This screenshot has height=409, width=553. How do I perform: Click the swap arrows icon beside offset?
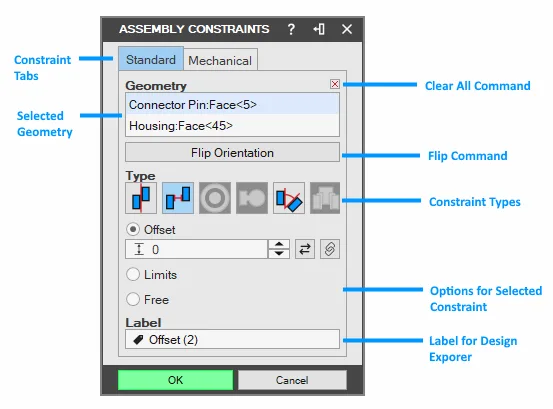point(305,249)
